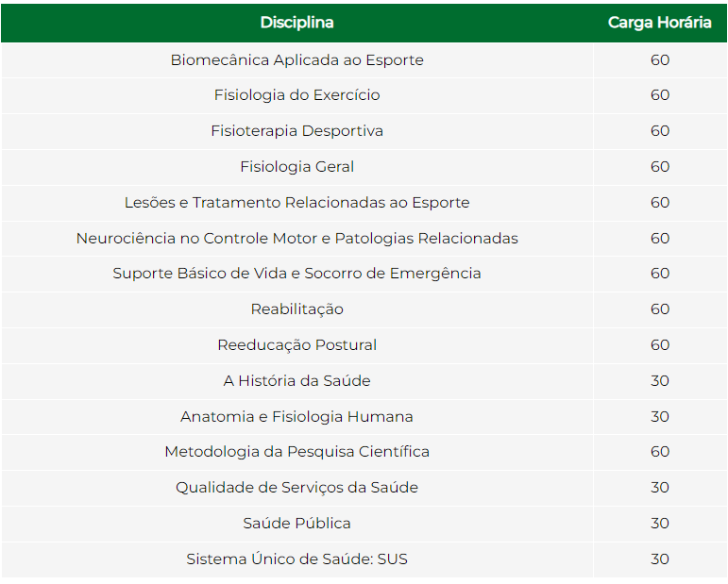This screenshot has height=584, width=728.
Task: Click the Carga Horária column header
Action: 659,23
